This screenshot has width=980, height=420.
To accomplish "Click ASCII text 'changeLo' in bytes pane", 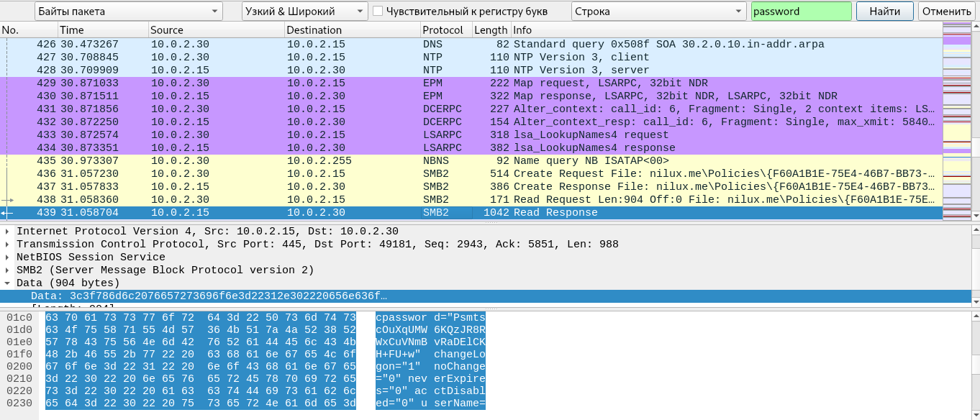I will pyautogui.click(x=460, y=355).
